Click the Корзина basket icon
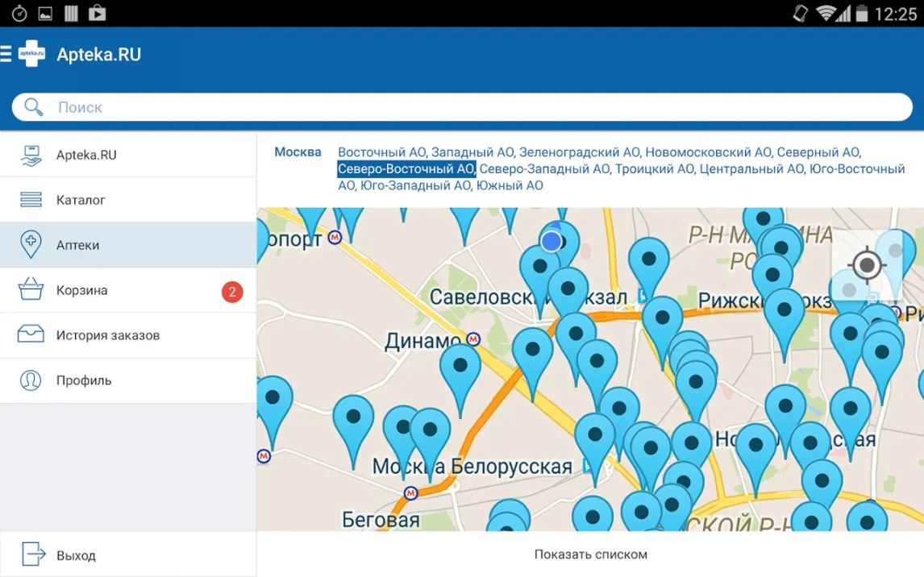The height and width of the screenshot is (577, 924). coord(31,290)
